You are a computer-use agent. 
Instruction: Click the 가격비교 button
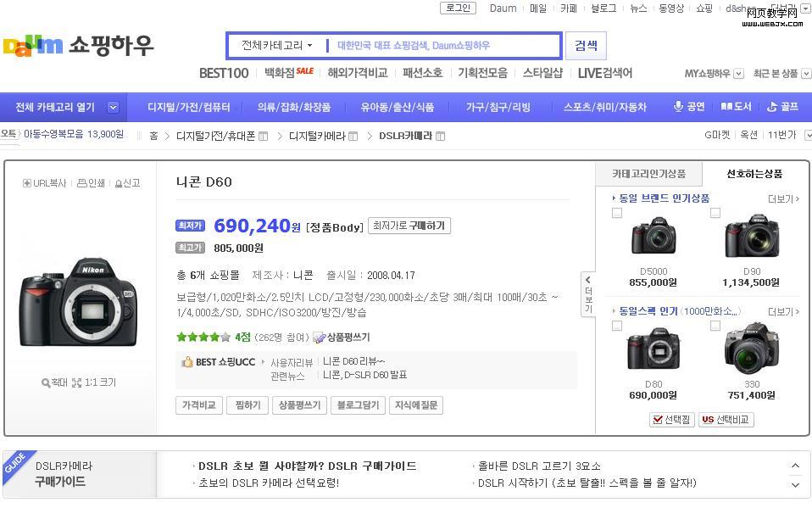tap(199, 405)
